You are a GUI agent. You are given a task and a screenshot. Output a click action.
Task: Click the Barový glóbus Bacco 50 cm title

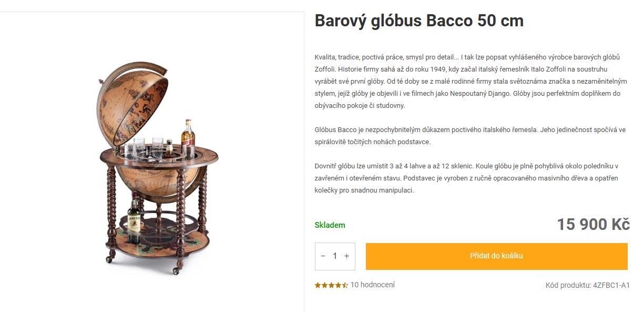pos(419,21)
